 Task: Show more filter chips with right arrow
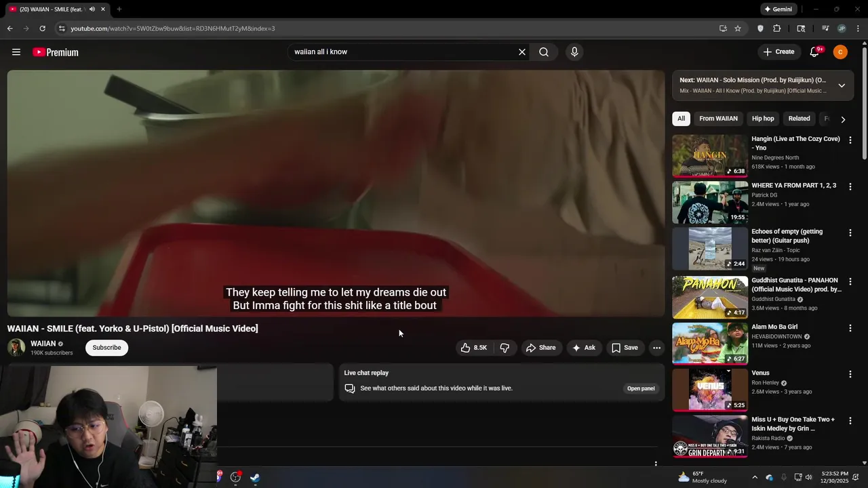(843, 119)
